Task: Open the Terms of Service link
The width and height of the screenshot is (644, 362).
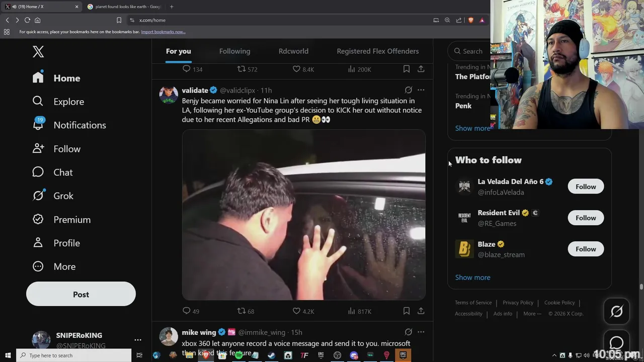Action: (473, 303)
